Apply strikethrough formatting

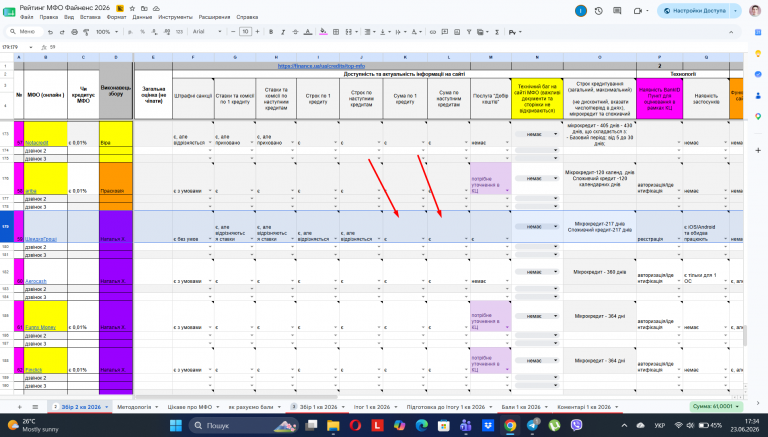pyautogui.click(x=295, y=32)
